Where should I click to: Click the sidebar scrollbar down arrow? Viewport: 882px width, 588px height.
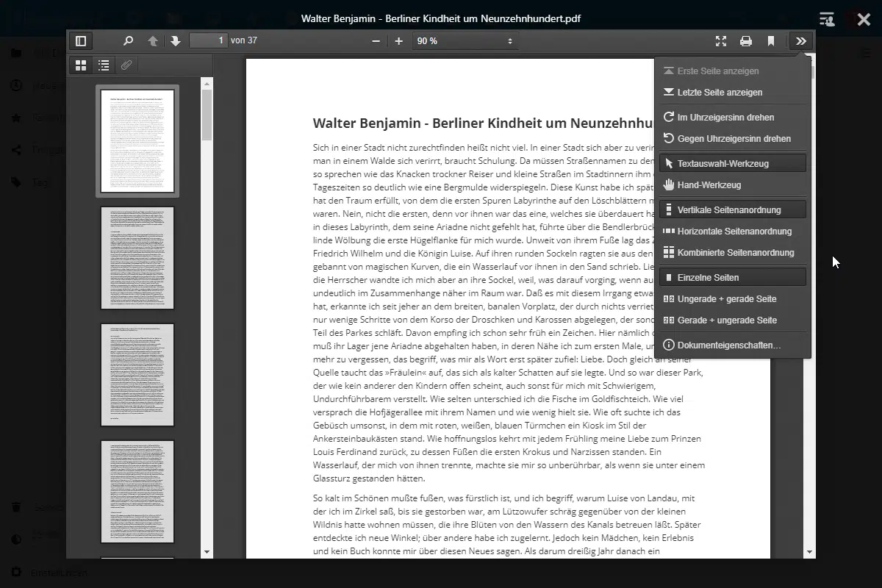point(207,552)
